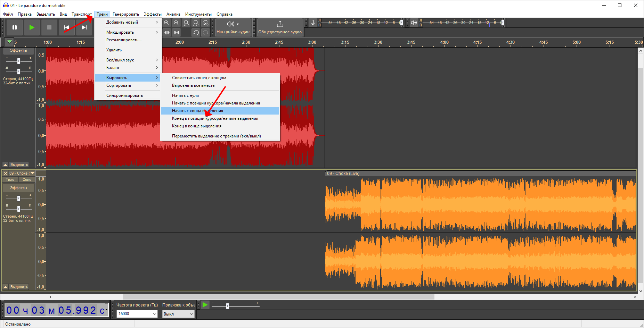
Task: Fit project to width zoom icon
Action: (196, 23)
